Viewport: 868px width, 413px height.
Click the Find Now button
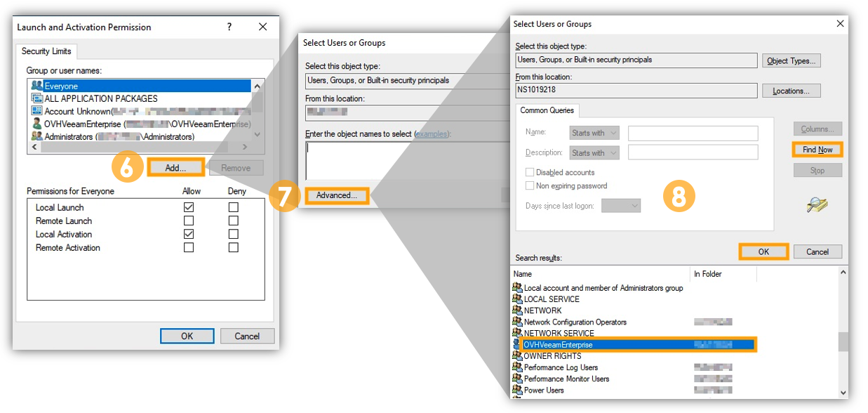[817, 150]
